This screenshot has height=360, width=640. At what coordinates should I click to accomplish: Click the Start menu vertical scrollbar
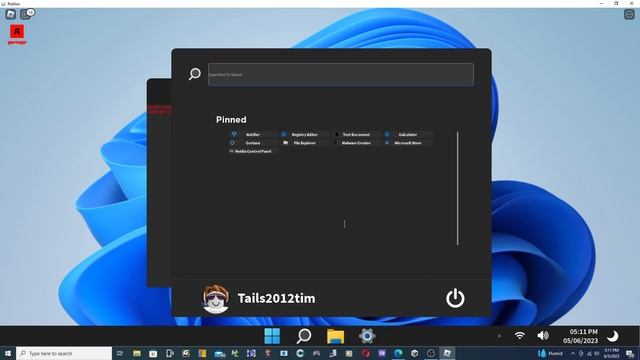[x=458, y=188]
